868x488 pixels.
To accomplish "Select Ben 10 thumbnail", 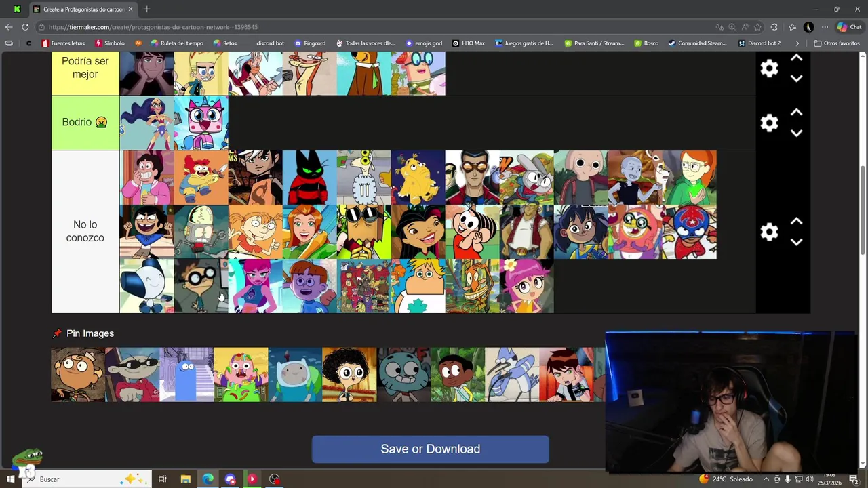I will pos(566,374).
